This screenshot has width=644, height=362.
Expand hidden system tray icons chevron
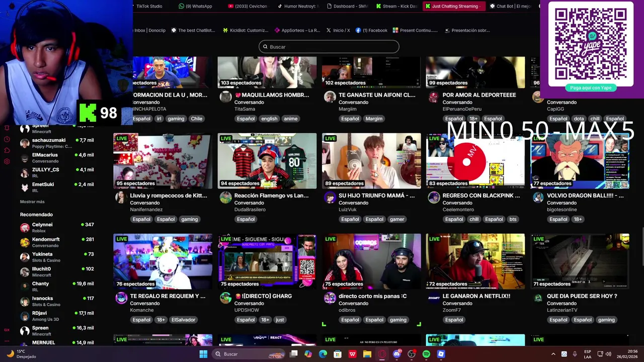coord(553,354)
